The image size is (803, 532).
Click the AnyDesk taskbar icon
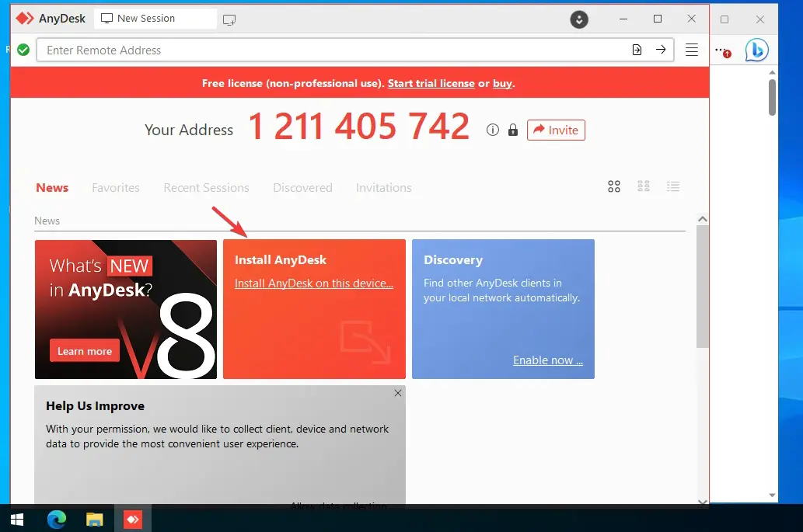coord(133,520)
